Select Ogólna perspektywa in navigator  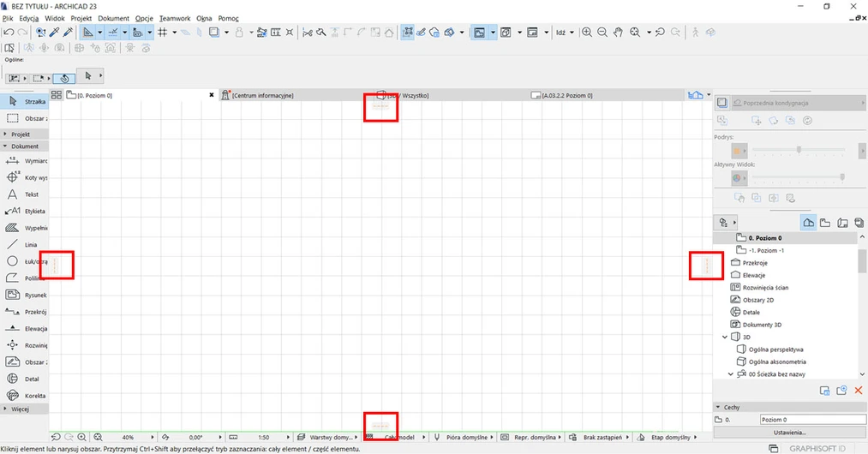tap(775, 349)
